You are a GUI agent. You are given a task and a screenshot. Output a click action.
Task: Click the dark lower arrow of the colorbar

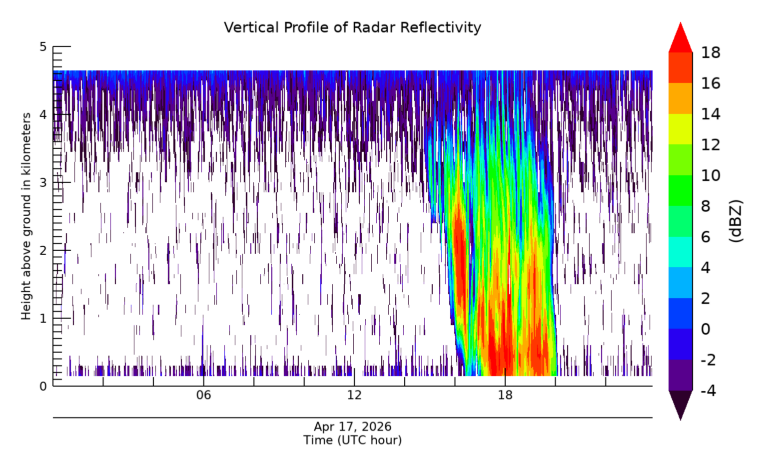point(680,404)
